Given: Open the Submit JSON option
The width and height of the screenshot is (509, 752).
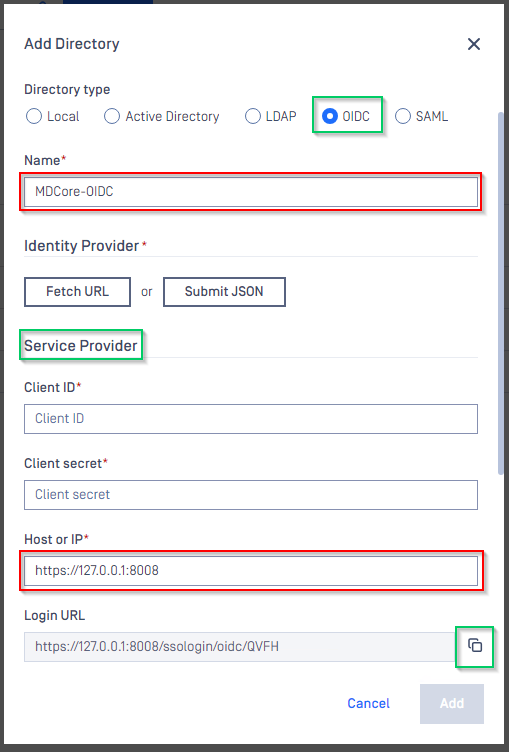Looking at the screenshot, I should 224,292.
